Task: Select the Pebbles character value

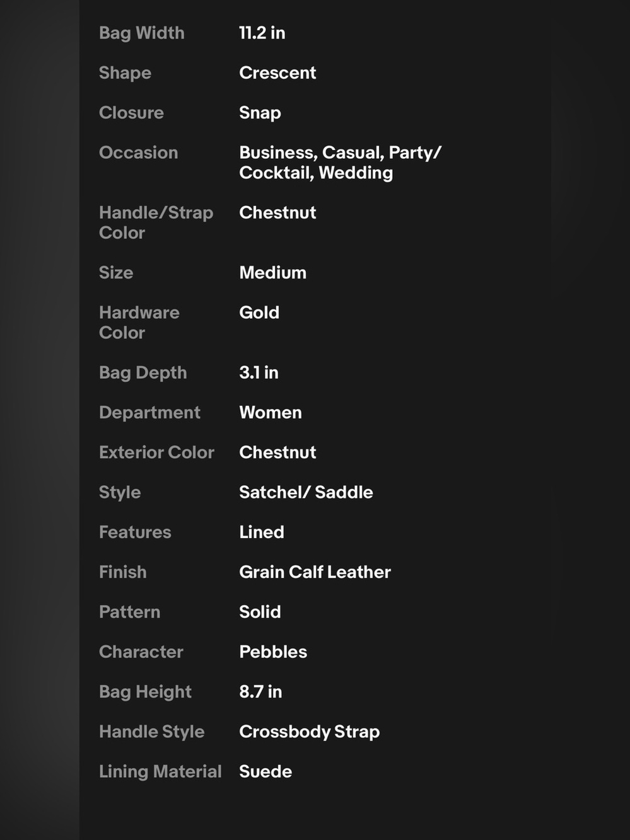Action: (273, 652)
